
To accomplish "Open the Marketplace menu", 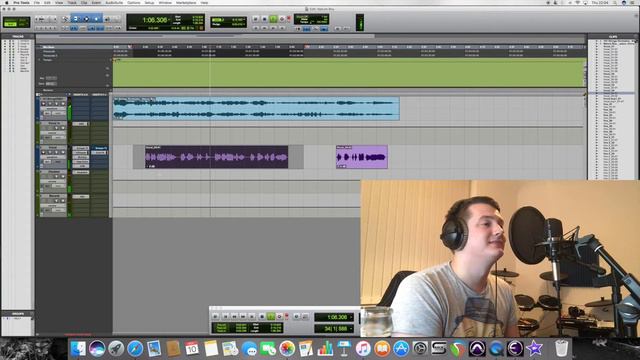I will (186, 2).
